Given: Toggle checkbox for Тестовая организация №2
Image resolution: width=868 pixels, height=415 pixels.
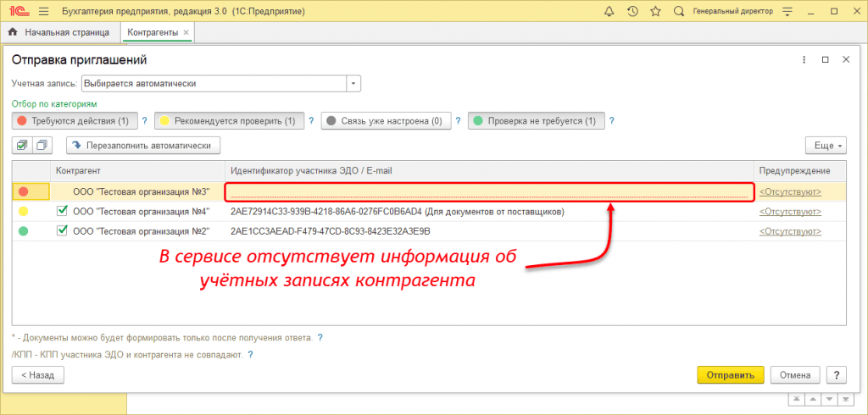Looking at the screenshot, I should tap(62, 231).
